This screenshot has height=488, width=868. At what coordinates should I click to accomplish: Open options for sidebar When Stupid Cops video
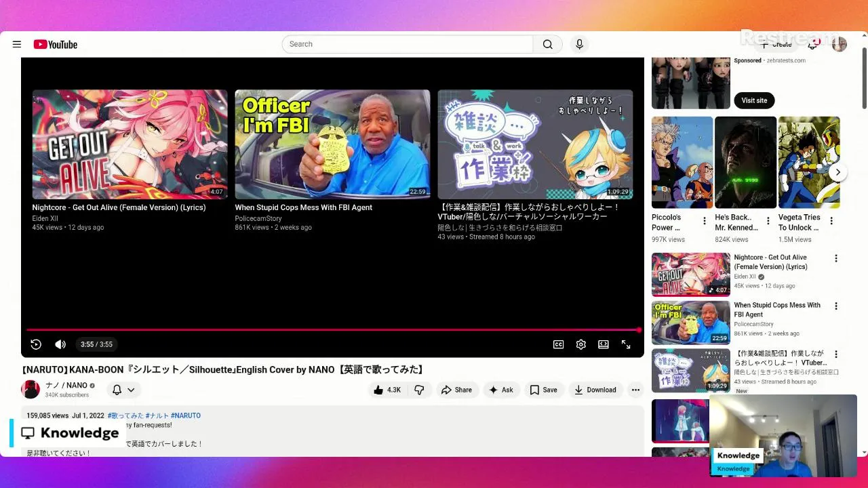click(835, 306)
